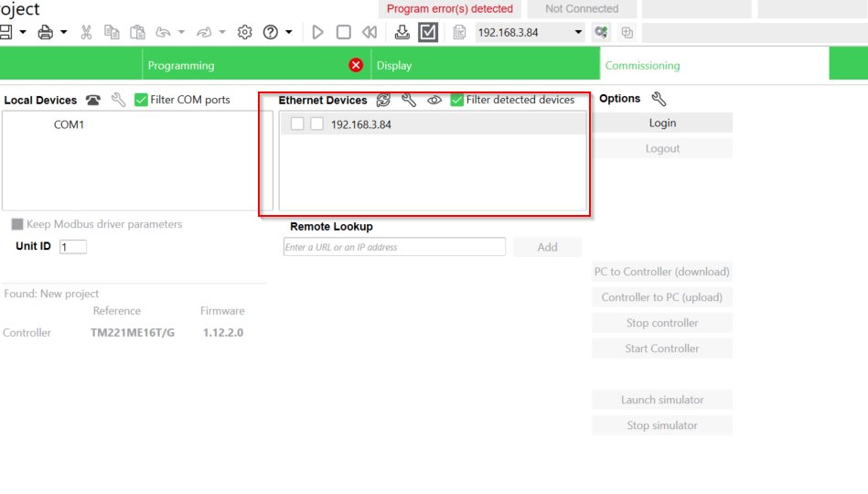Open the Undo history dropdown
Image resolution: width=868 pixels, height=494 pixels.
(x=181, y=32)
